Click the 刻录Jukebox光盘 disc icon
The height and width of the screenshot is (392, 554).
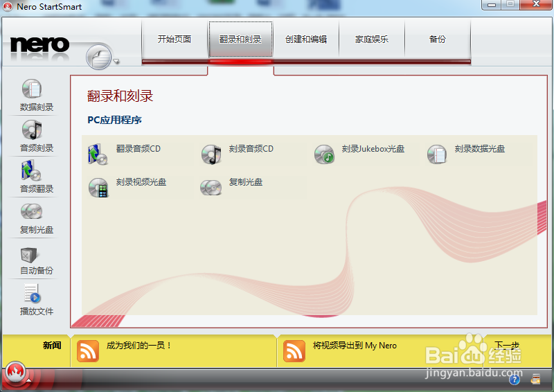click(x=324, y=154)
